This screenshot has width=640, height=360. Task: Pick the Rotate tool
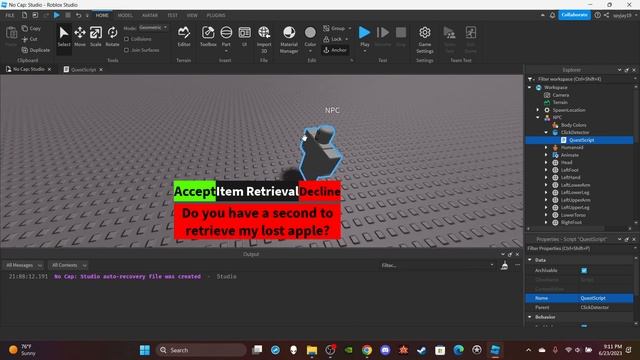tap(112, 36)
